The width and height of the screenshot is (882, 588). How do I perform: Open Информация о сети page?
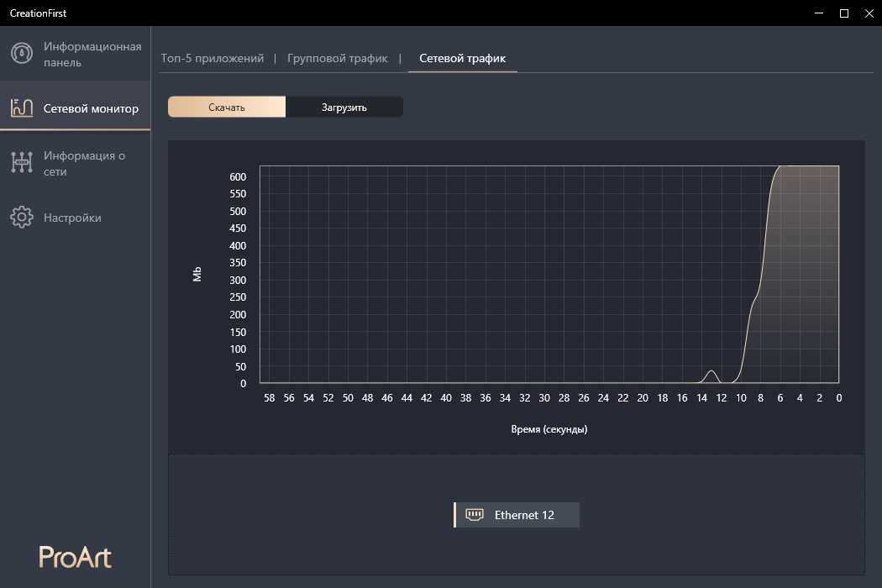pos(84,163)
